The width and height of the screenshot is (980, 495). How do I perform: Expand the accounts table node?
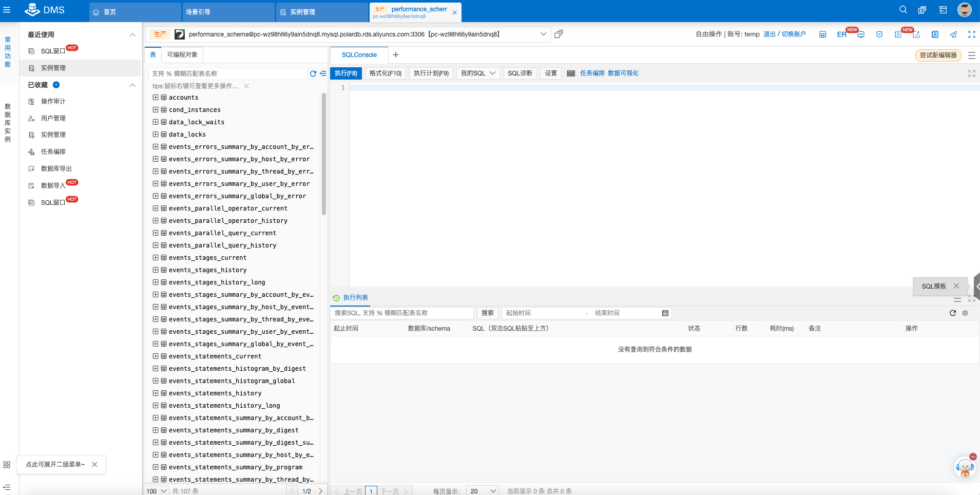(156, 97)
